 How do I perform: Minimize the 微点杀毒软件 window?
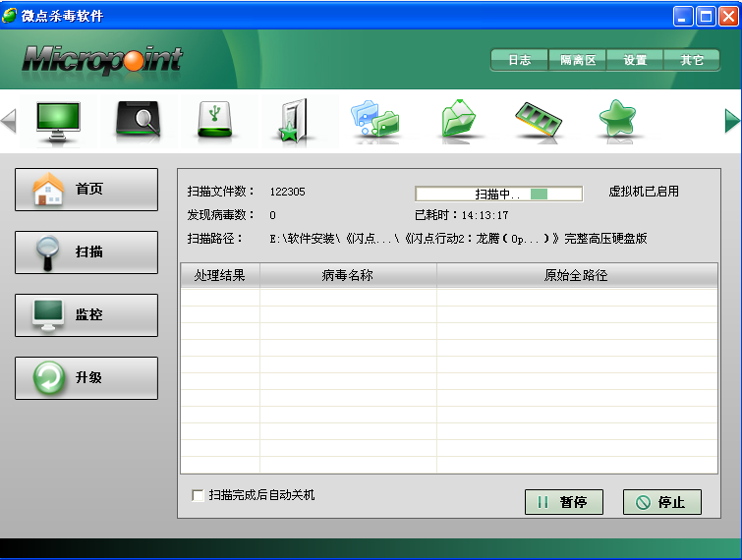[x=682, y=17]
